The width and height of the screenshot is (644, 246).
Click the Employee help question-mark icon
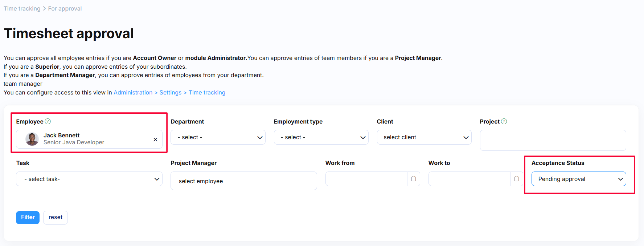[x=48, y=121]
